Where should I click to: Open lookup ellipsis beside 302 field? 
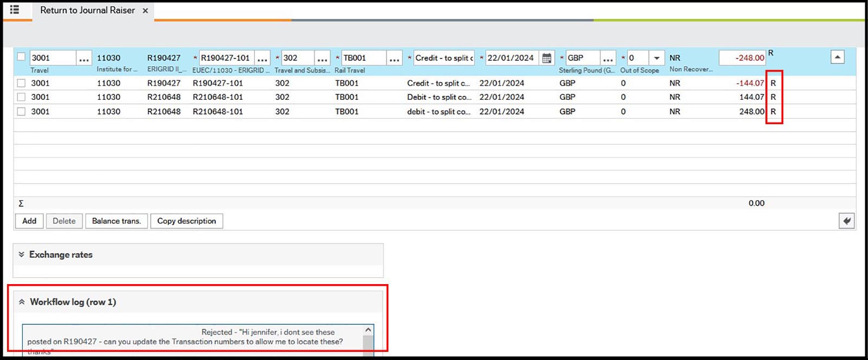coord(322,58)
